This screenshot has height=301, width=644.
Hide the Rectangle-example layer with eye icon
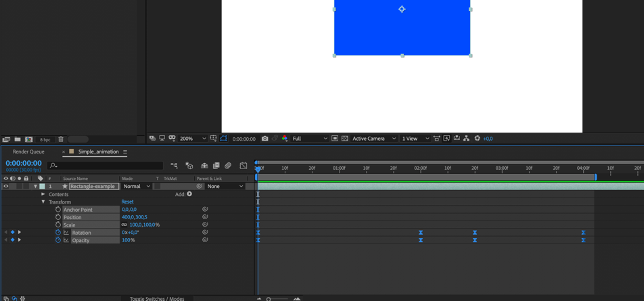(6, 186)
